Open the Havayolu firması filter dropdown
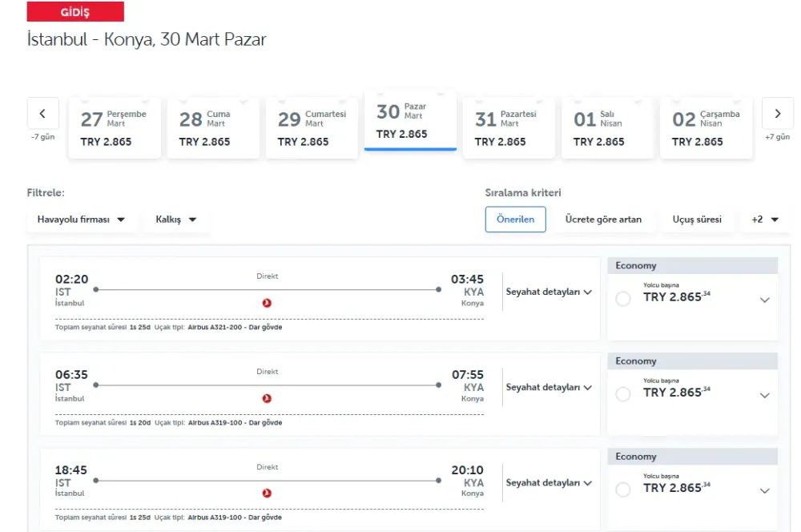Viewport: 801px width, 532px height. (x=81, y=220)
